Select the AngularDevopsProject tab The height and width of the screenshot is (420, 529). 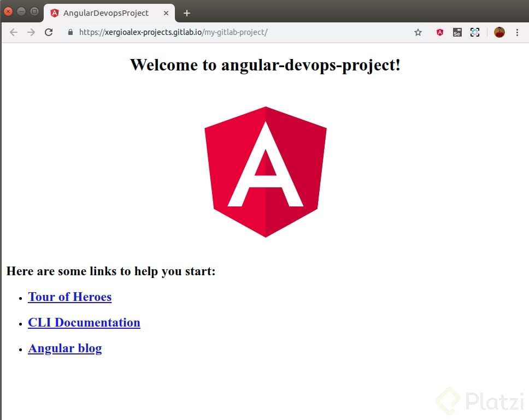coord(109,13)
